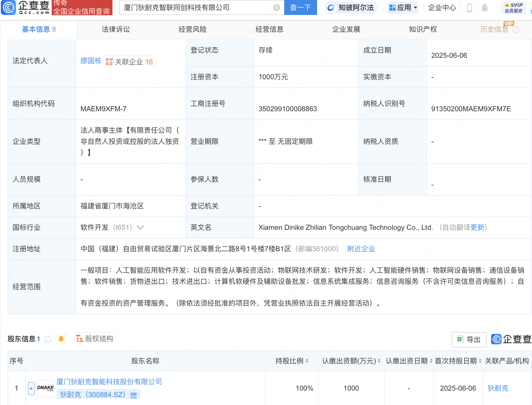Image resolution: width=532 pixels, height=405 pixels.
Task: Open the 应用 dropdown menu
Action: click(403, 8)
